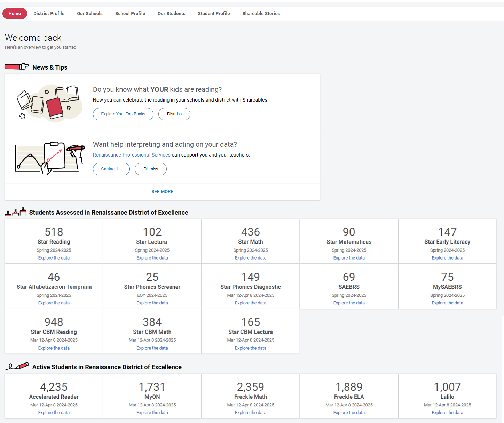Explore the data for MyON
The height and width of the screenshot is (423, 504).
pos(152,413)
